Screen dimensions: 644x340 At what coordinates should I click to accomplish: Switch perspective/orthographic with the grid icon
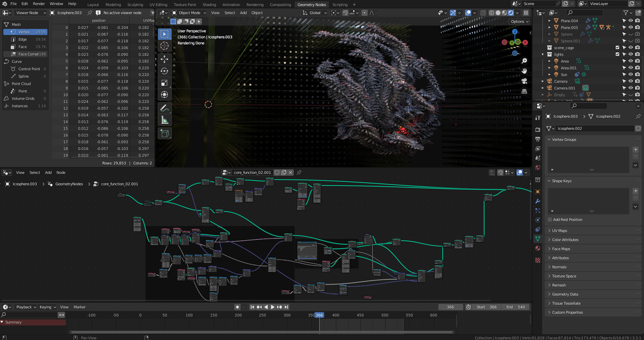click(524, 91)
